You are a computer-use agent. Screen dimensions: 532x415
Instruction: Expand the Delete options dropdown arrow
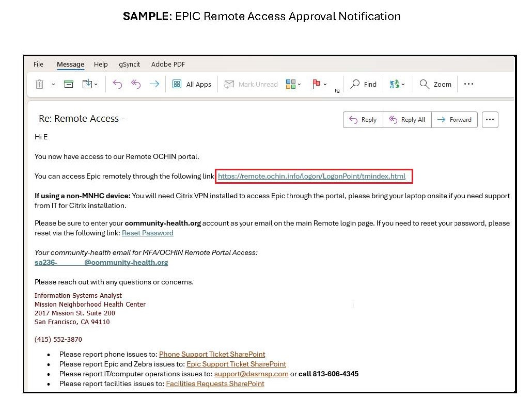coord(53,85)
